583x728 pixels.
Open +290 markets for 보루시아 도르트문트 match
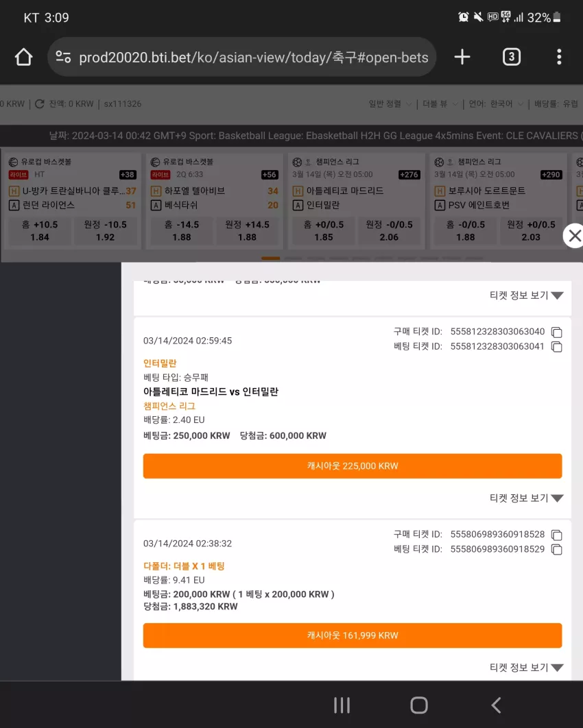551,175
